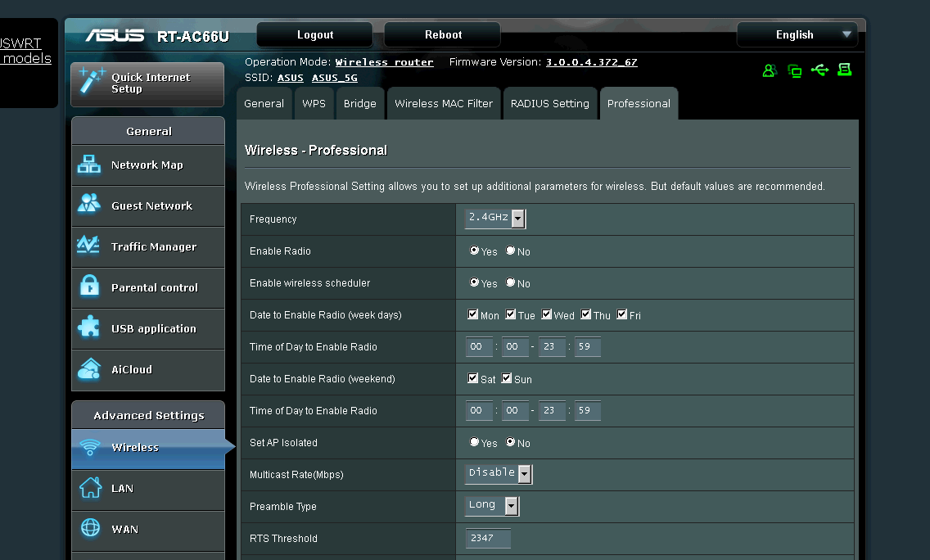Open Network Map menu item
This screenshot has height=560, width=930.
point(148,165)
